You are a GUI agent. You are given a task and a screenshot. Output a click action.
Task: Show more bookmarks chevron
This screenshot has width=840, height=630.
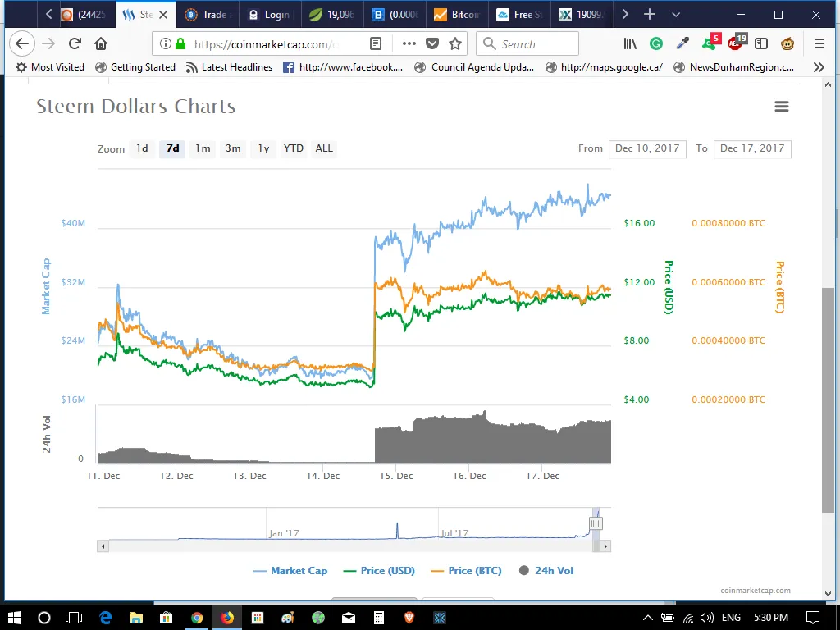click(819, 67)
